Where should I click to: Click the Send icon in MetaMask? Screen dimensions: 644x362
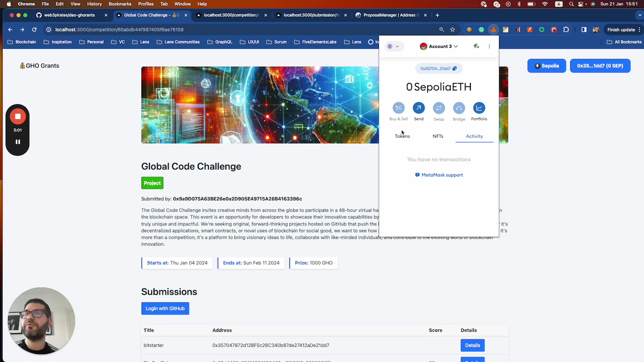(419, 108)
